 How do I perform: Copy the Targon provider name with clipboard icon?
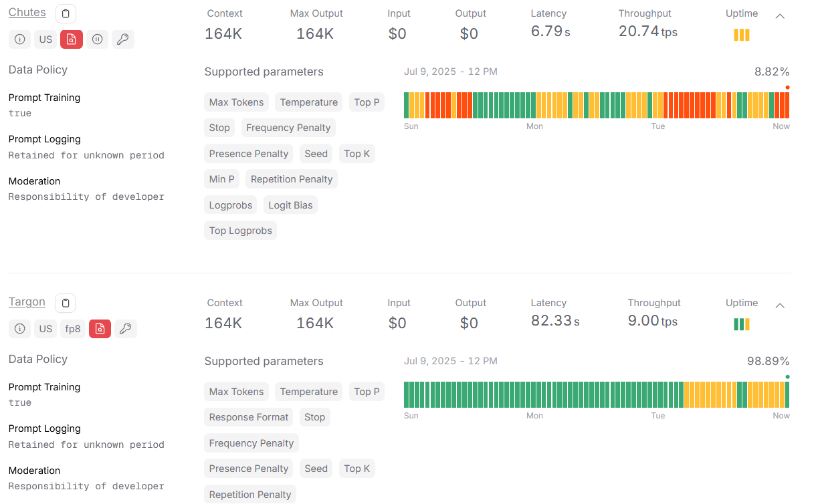click(66, 303)
